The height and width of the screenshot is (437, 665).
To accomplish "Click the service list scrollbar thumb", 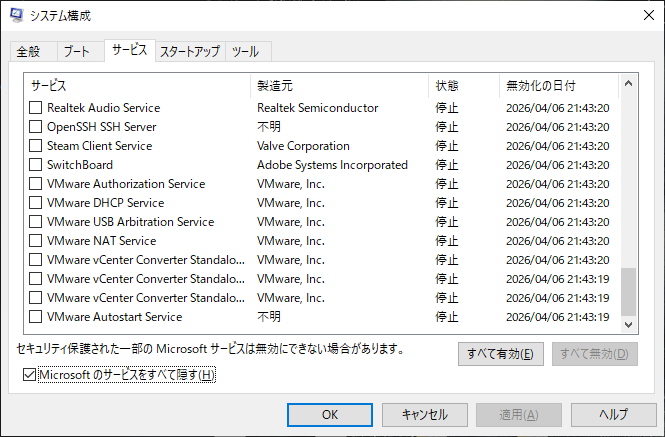I will [x=629, y=291].
